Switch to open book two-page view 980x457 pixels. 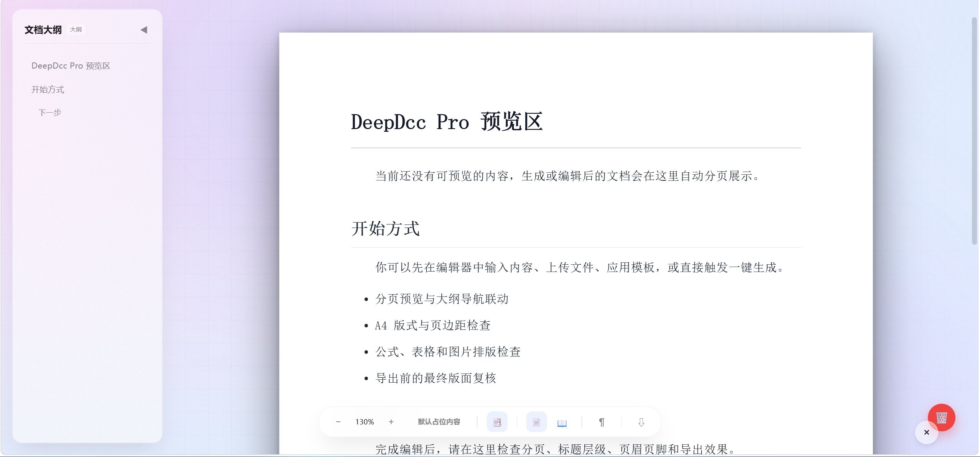tap(562, 423)
